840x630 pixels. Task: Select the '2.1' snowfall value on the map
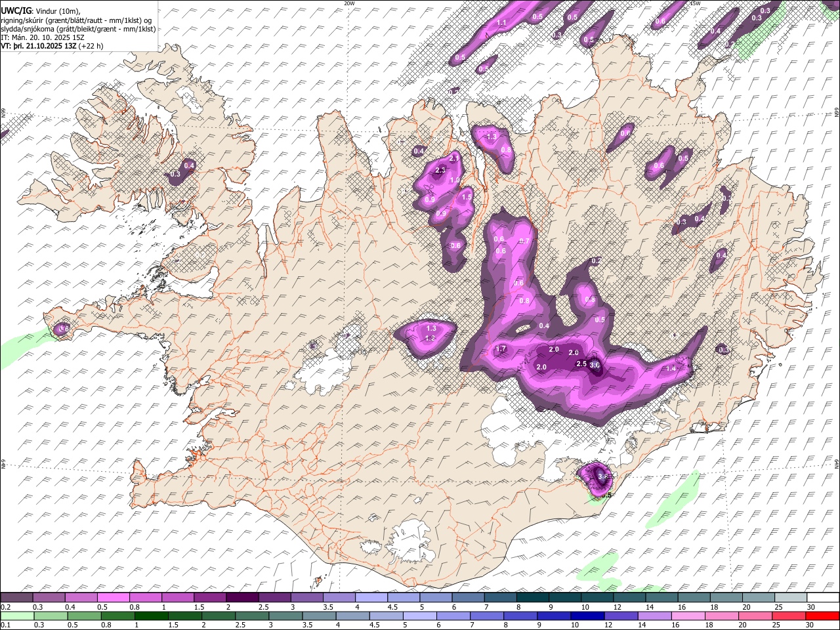[454, 159]
